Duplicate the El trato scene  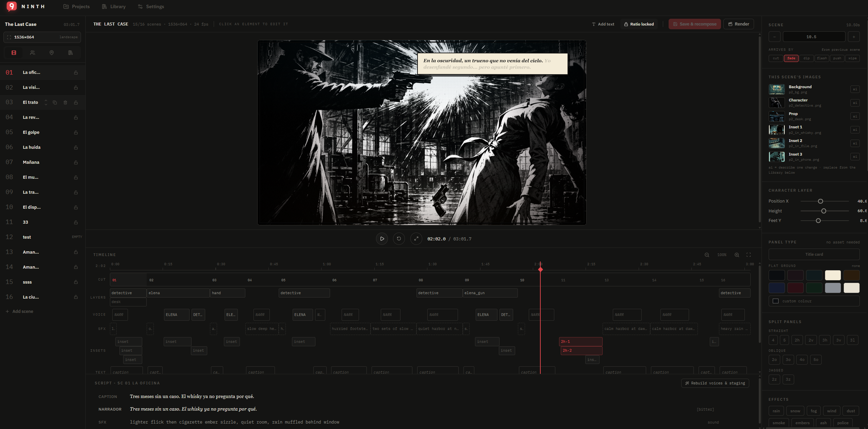(x=55, y=102)
